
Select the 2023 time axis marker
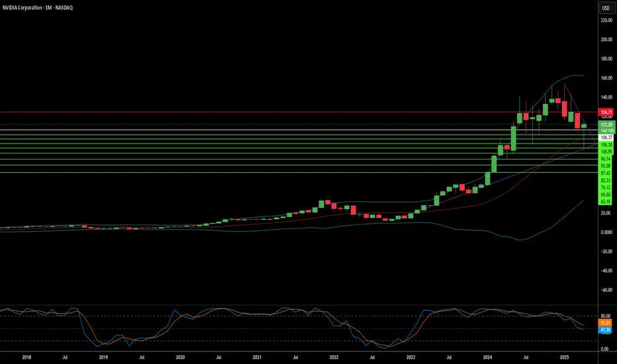410,357
